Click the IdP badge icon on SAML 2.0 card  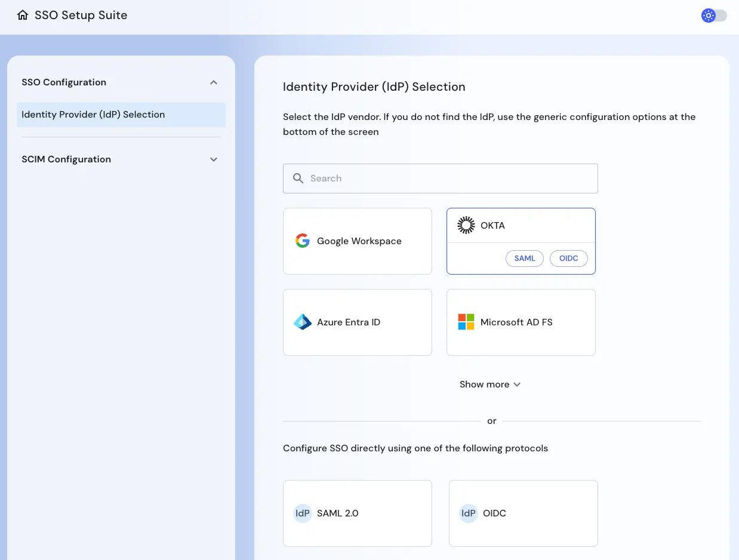pyautogui.click(x=303, y=513)
